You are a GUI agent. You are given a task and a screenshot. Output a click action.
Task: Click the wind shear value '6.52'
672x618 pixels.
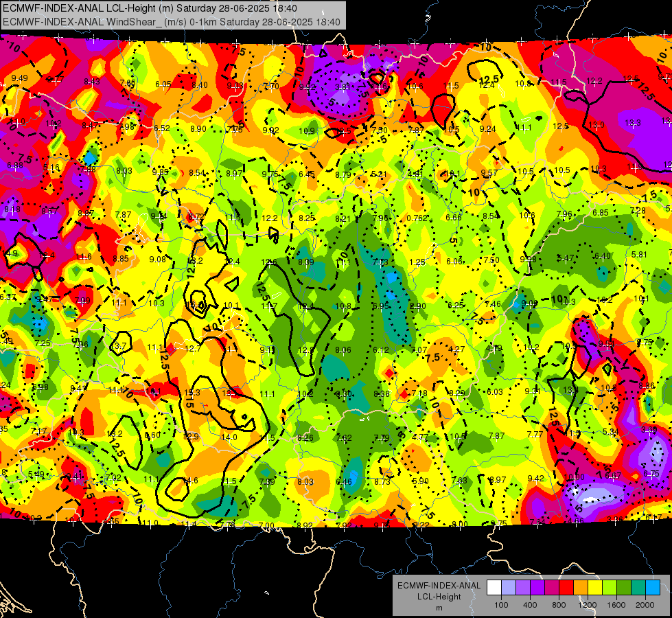[162, 128]
